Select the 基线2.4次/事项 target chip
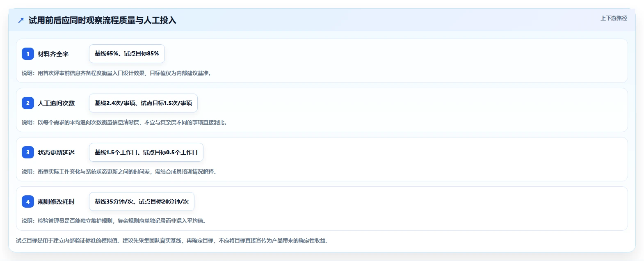This screenshot has height=261, width=644. pyautogui.click(x=143, y=103)
